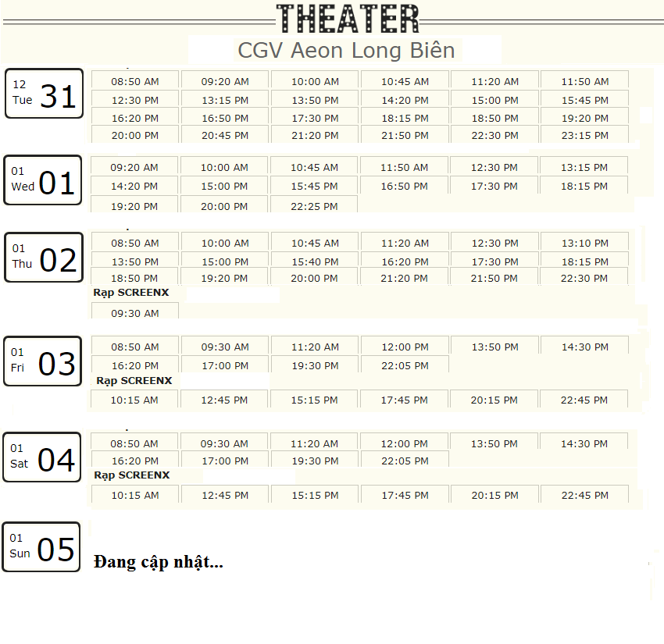The height and width of the screenshot is (644, 664).
Task: Pick the 16:50 PM slot on Wednesday 01
Action: (x=404, y=185)
